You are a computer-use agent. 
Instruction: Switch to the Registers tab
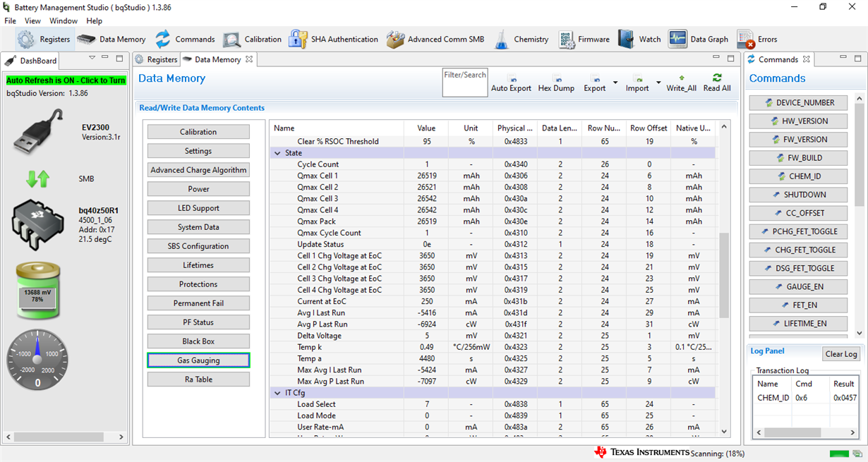click(156, 60)
